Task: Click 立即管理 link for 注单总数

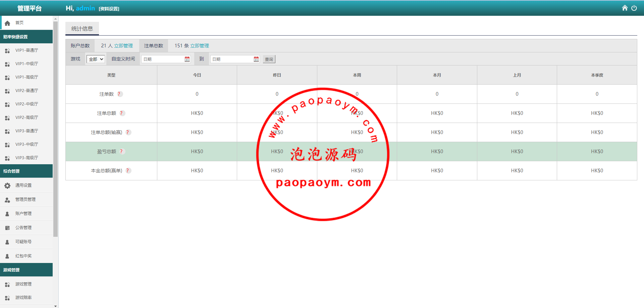Action: pyautogui.click(x=200, y=46)
